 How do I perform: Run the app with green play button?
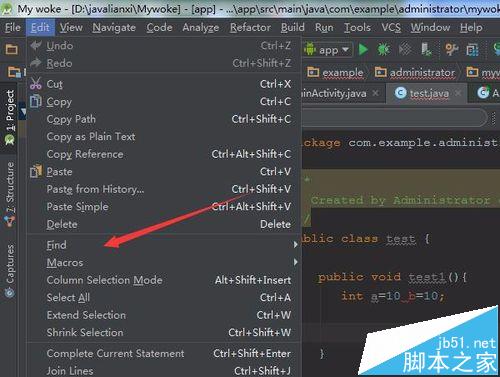point(363,50)
